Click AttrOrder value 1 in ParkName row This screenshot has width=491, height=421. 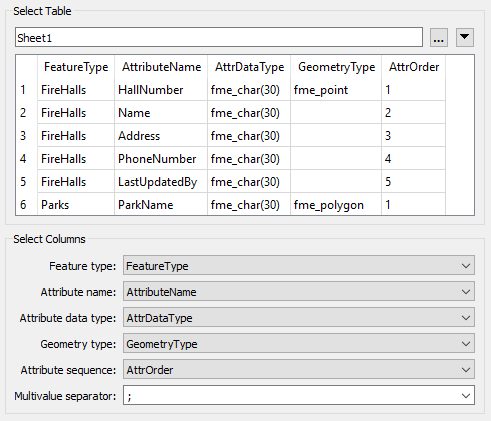coord(414,204)
